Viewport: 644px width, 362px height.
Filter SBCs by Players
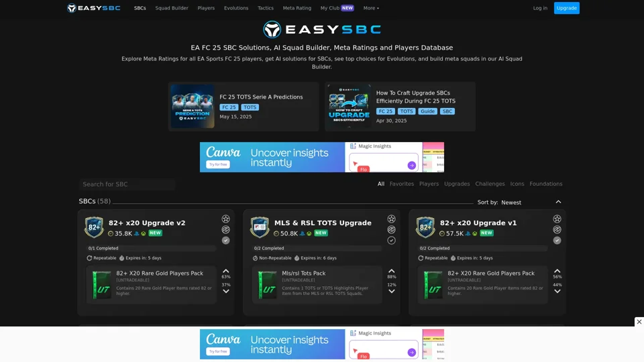tap(429, 184)
